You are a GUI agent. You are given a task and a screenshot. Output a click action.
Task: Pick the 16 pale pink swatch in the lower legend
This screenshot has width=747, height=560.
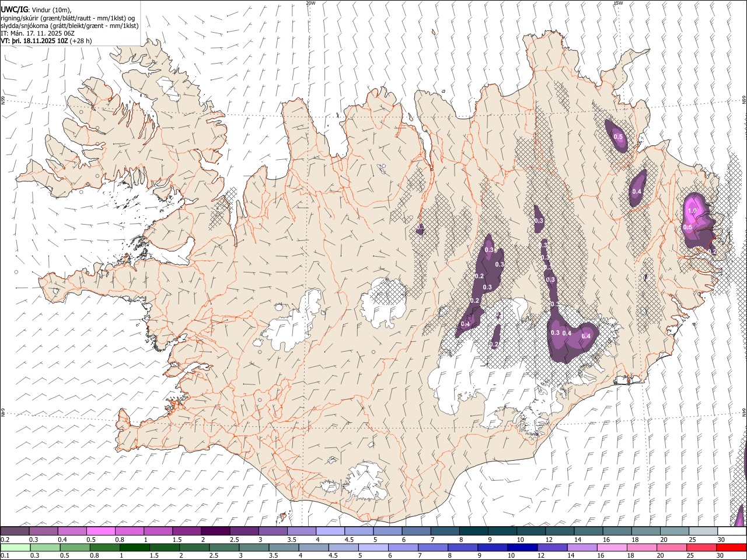point(612,547)
